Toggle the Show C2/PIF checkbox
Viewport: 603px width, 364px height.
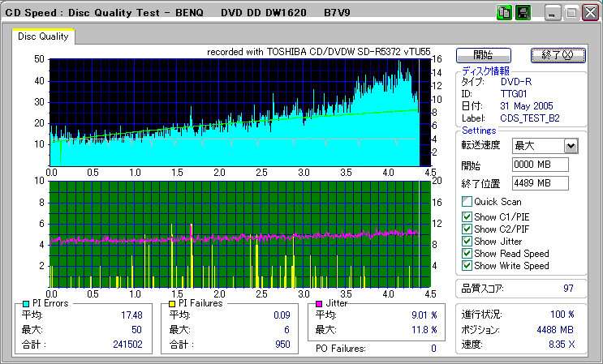click(467, 229)
